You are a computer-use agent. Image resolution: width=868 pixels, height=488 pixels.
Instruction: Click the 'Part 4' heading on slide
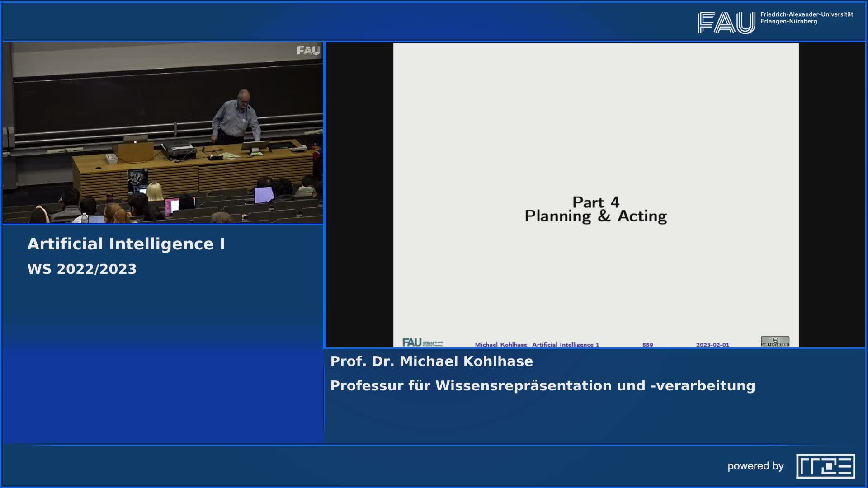pyautogui.click(x=595, y=202)
